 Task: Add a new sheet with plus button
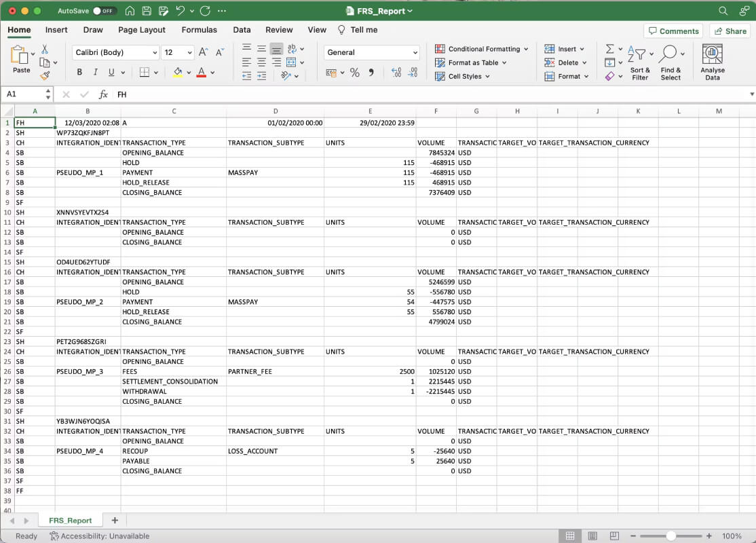point(115,521)
